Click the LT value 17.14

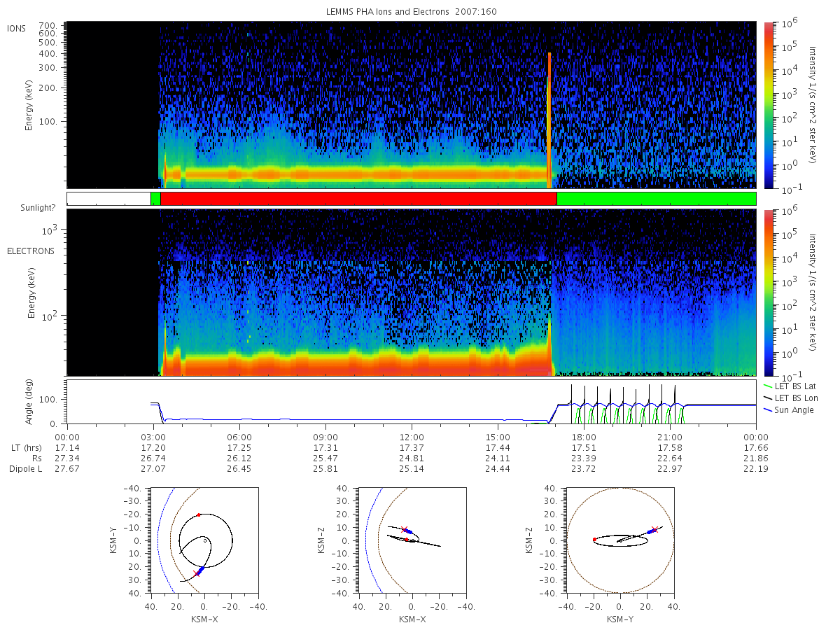click(67, 447)
